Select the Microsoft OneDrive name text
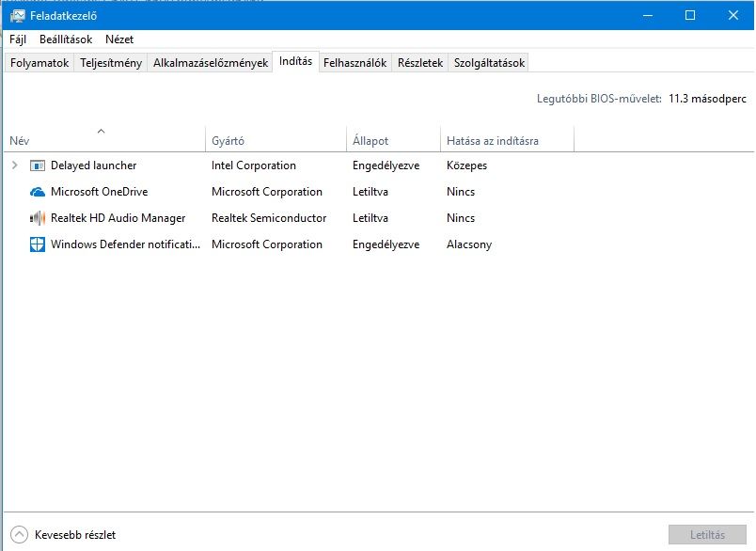This screenshot has width=756, height=551. pyautogui.click(x=100, y=192)
